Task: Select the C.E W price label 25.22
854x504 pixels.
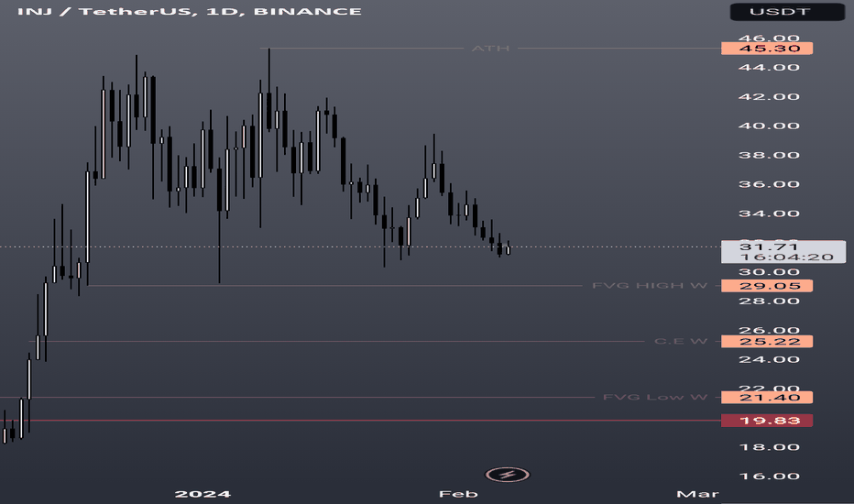Action: [767, 342]
